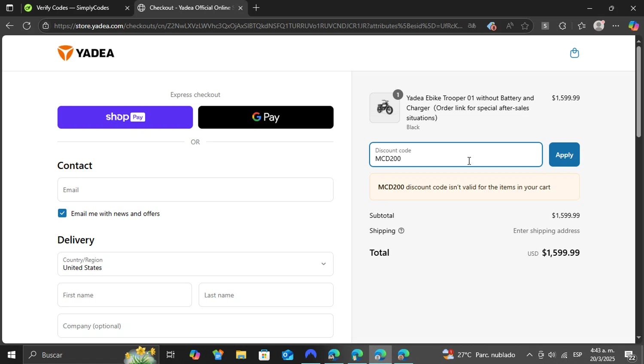This screenshot has height=364, width=644.
Task: View site information lock icon
Action: [x=46, y=26]
